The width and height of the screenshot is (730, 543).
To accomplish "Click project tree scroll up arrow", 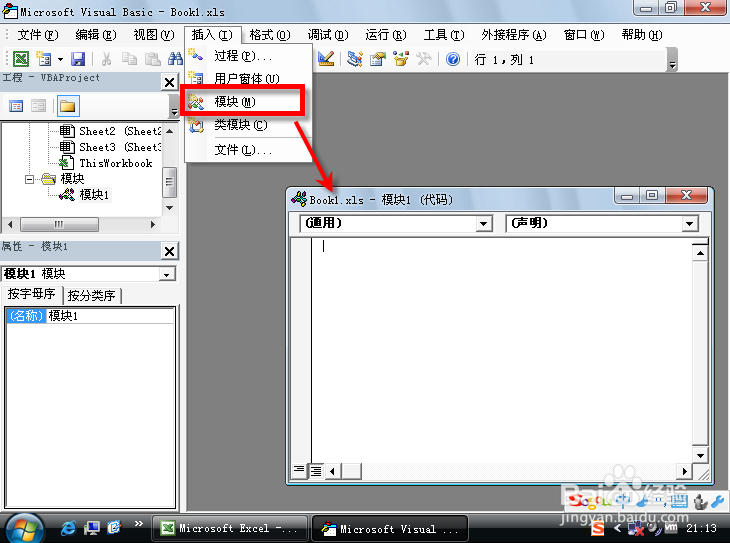I will (170, 131).
